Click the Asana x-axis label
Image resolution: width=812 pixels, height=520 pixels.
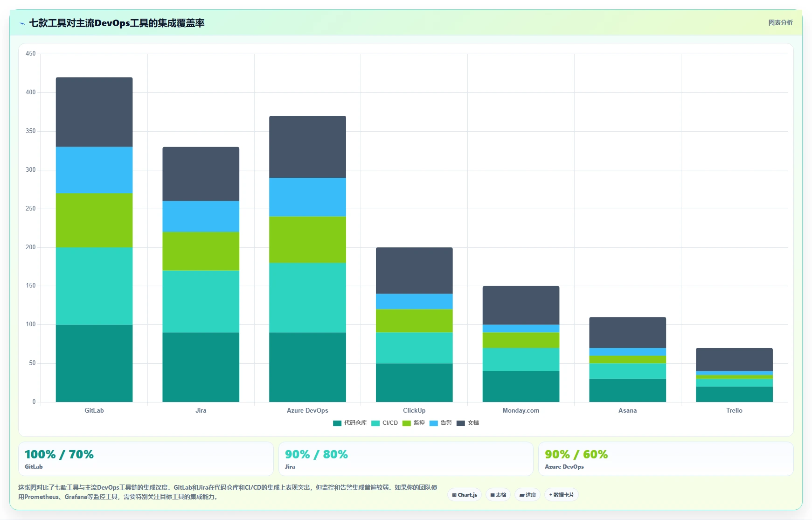[x=628, y=411]
